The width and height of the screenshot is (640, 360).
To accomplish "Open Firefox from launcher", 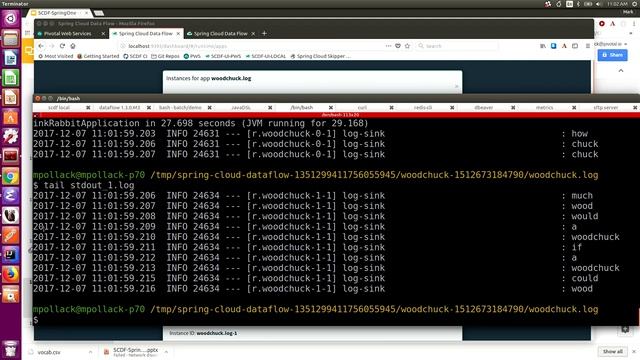I will click(11, 274).
